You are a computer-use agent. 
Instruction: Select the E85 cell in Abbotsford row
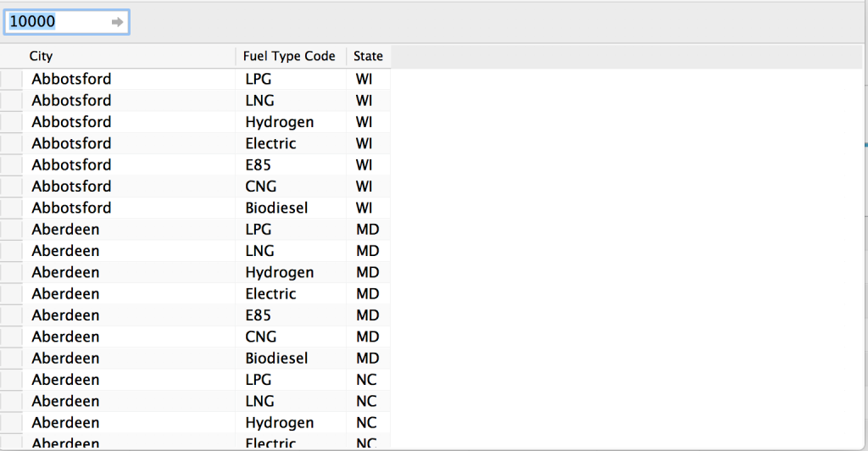[x=292, y=165]
